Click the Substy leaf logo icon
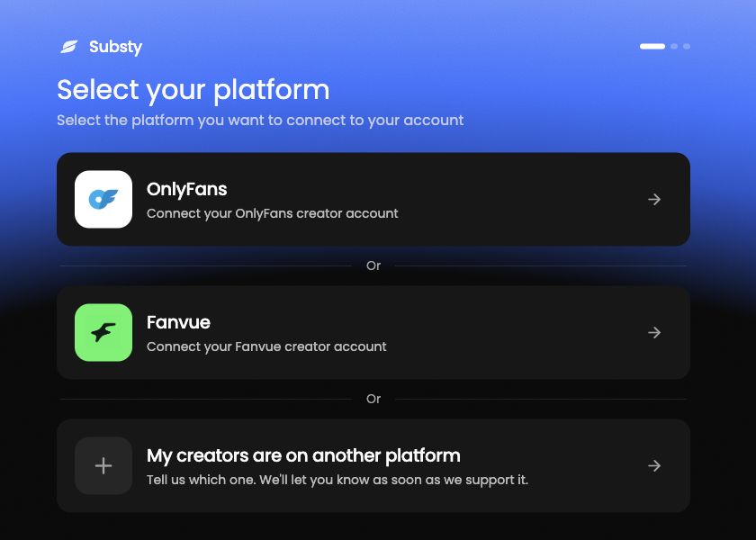 [x=69, y=47]
